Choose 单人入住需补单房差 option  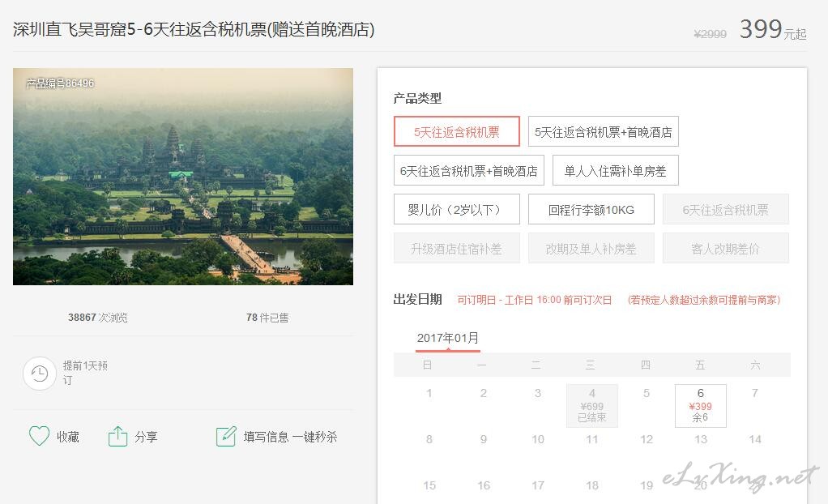615,171
